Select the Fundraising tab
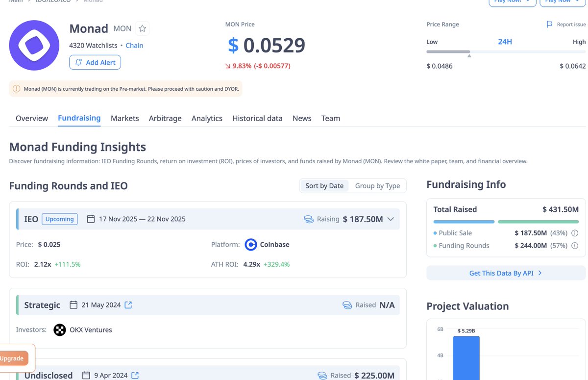Image resolution: width=588 pixels, height=380 pixels. (79, 118)
